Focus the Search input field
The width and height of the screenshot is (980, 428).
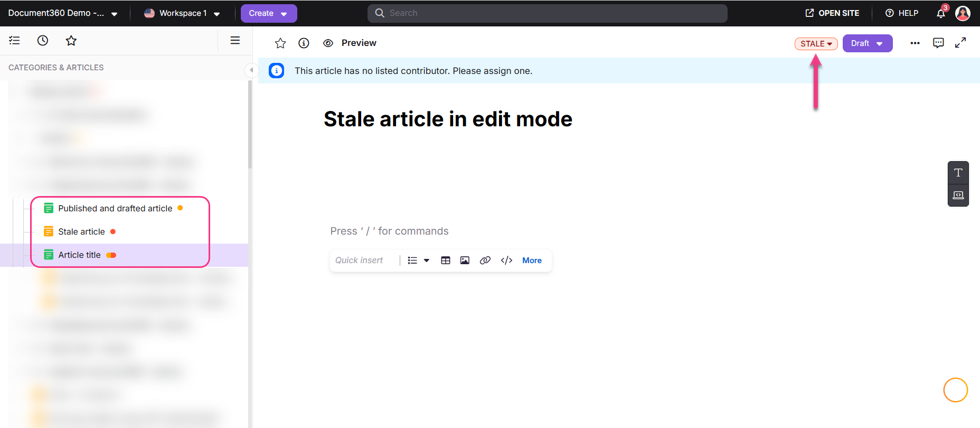[547, 13]
